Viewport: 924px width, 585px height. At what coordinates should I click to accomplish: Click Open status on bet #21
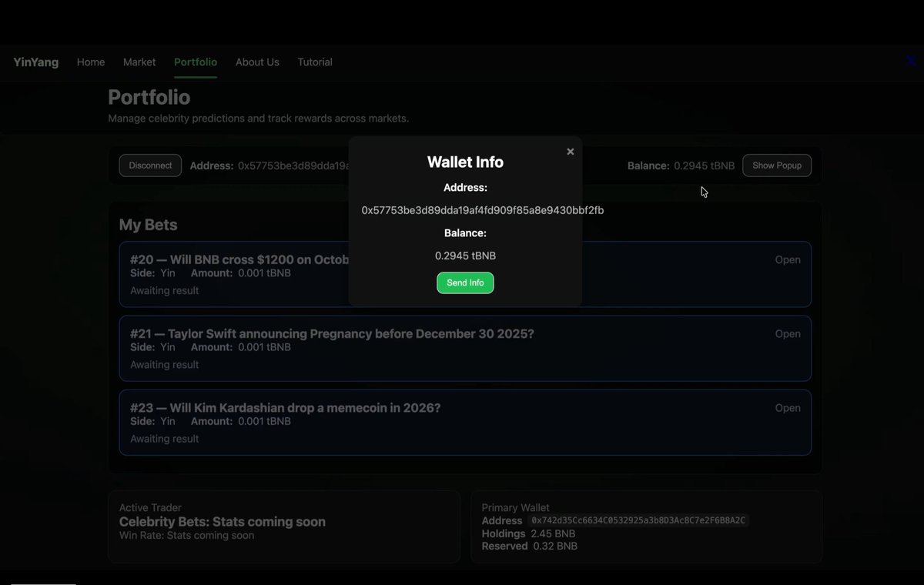click(x=788, y=334)
